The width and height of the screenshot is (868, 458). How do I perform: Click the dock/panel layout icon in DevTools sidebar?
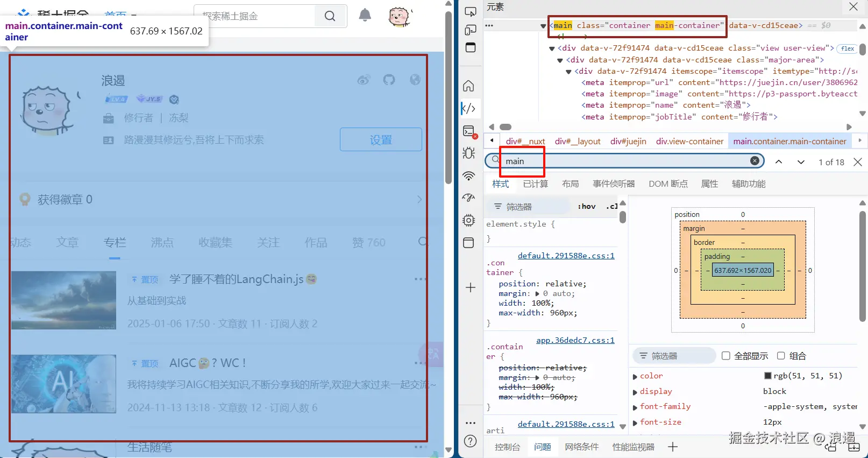click(471, 47)
